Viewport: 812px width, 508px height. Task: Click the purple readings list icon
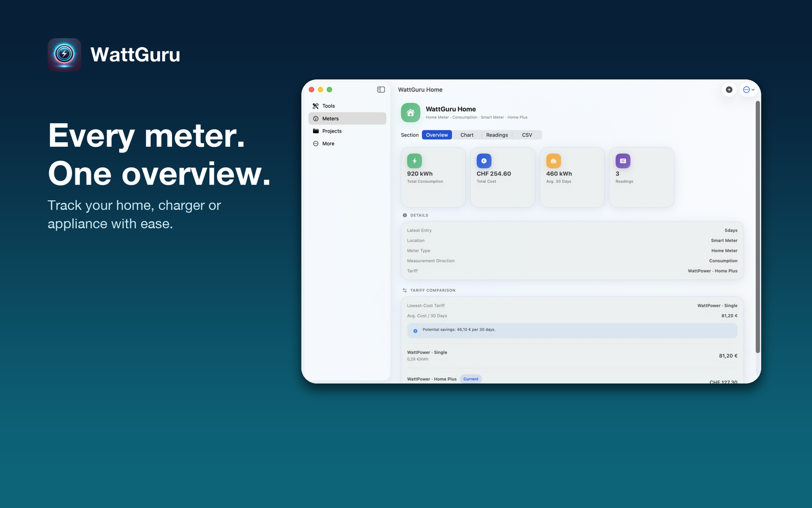(623, 161)
